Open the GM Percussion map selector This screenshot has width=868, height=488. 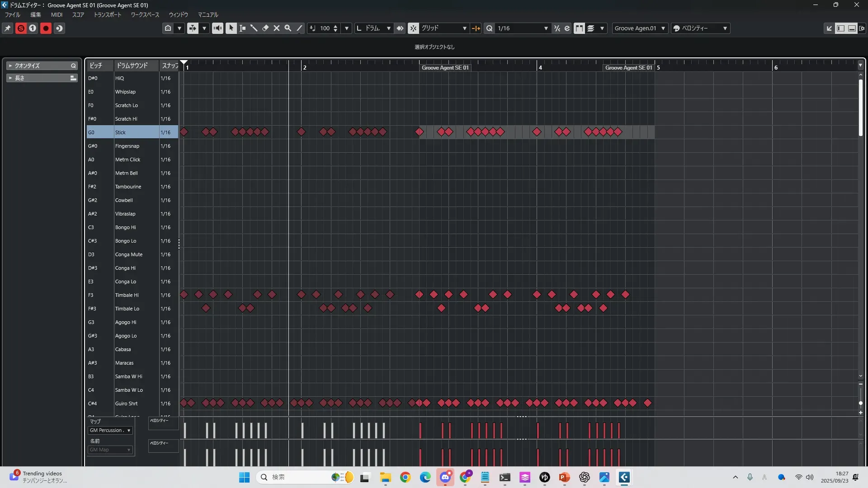coord(110,430)
